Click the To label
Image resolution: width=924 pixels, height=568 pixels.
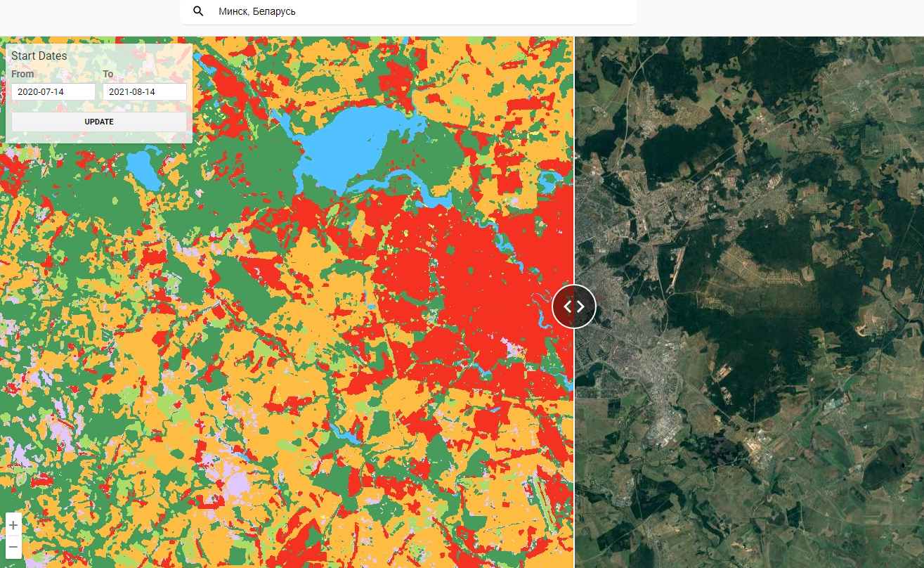[108, 74]
